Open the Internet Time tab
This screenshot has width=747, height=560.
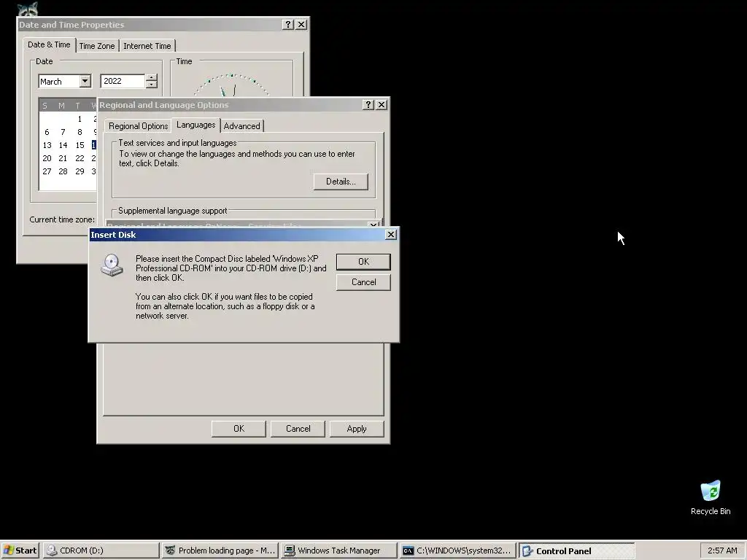[x=147, y=46]
